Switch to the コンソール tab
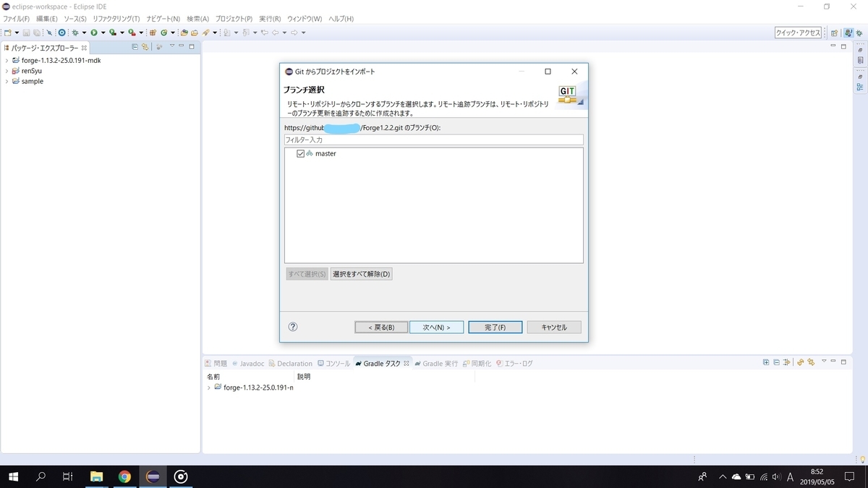The width and height of the screenshot is (868, 488). click(x=333, y=363)
